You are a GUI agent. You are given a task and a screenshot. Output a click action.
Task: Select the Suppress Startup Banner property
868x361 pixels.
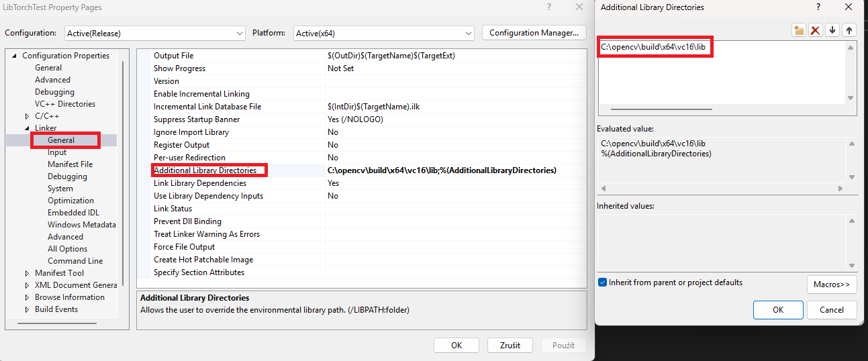[197, 119]
